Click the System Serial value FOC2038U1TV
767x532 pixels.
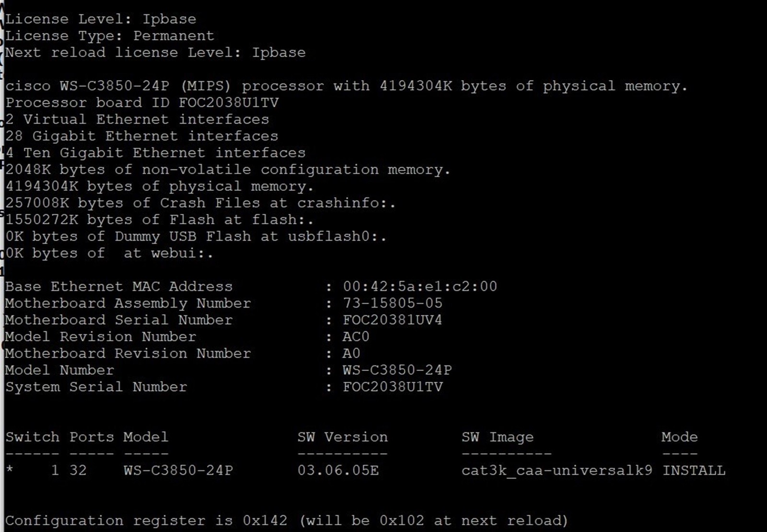(x=393, y=387)
